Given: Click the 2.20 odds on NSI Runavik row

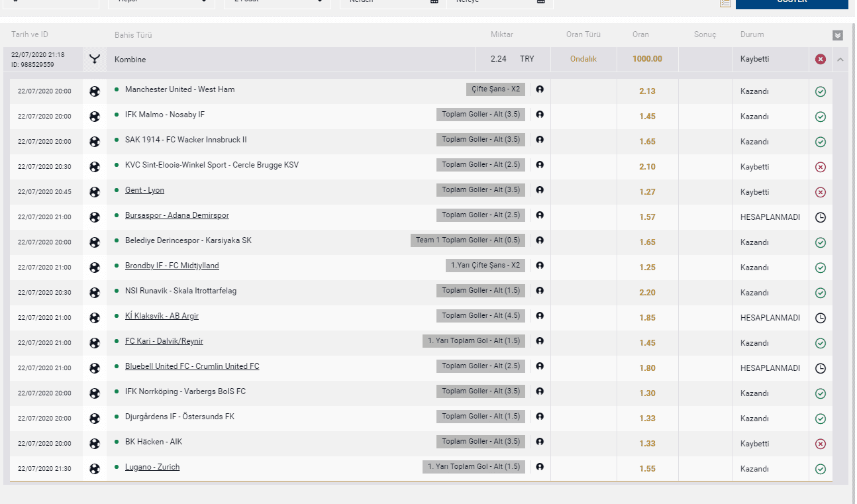Looking at the screenshot, I should pyautogui.click(x=647, y=293).
